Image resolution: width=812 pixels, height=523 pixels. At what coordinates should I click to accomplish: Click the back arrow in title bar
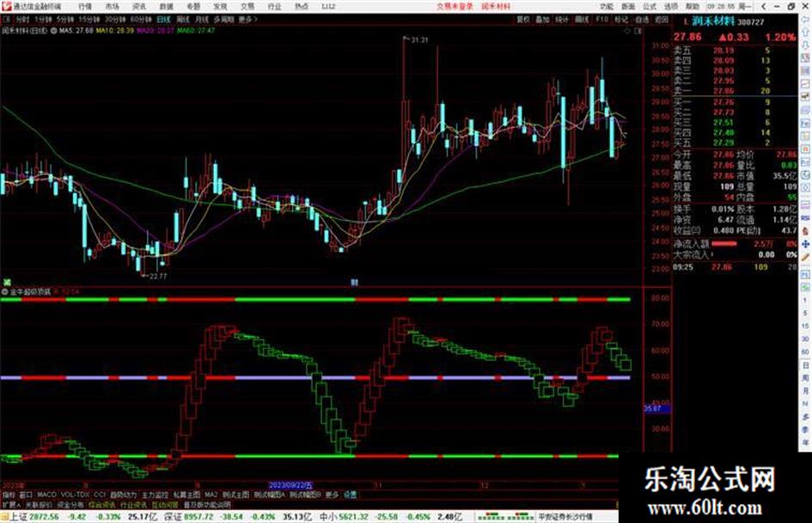(x=764, y=6)
